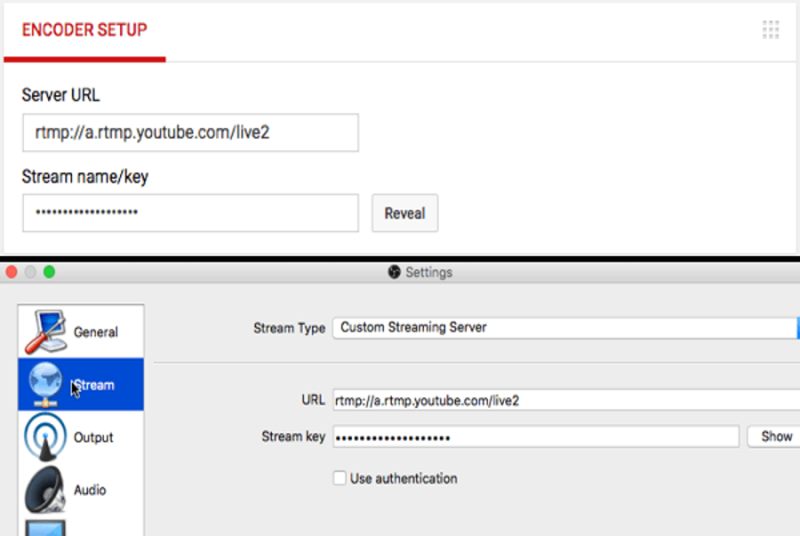Click the URL field in OBS settings
The height and width of the screenshot is (536, 800).
566,400
